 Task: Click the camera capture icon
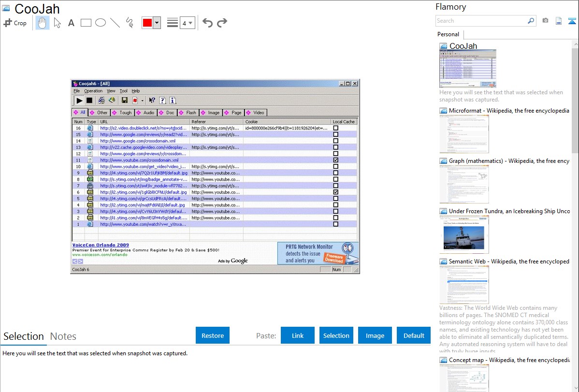click(x=545, y=21)
